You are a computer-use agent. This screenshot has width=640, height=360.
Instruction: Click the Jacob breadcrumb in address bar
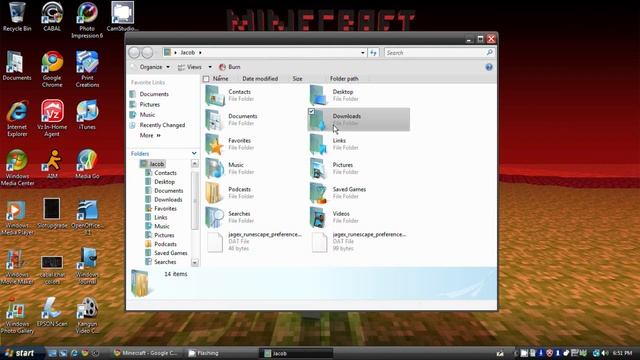(x=188, y=53)
